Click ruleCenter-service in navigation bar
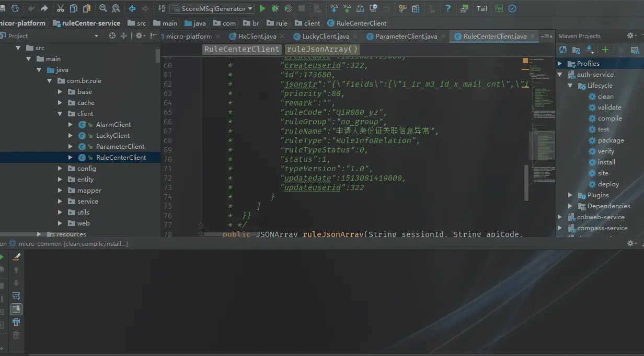 click(x=86, y=23)
